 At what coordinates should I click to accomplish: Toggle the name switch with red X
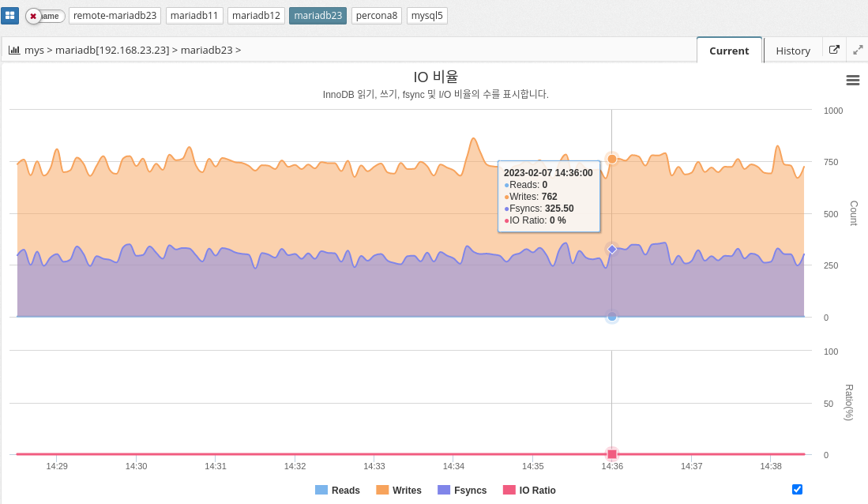tap(45, 16)
